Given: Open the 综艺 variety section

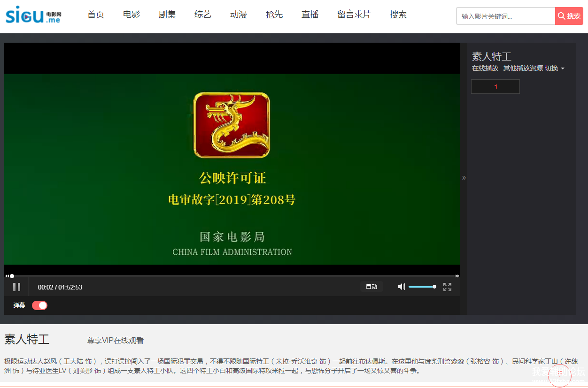Looking at the screenshot, I should click(x=203, y=15).
